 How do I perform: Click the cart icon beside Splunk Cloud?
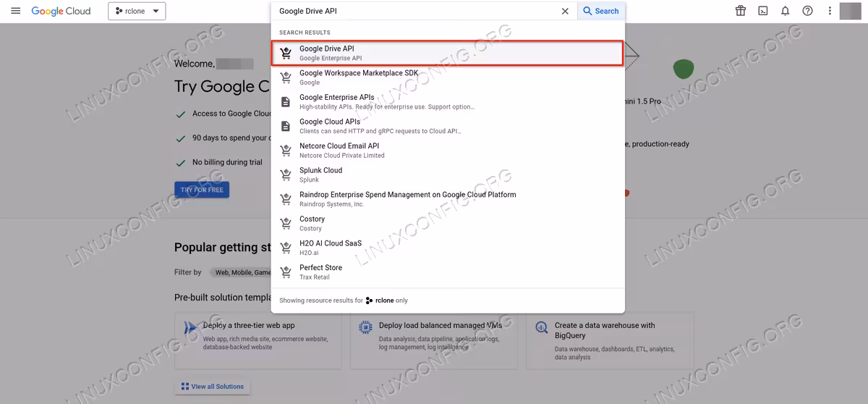pyautogui.click(x=286, y=174)
